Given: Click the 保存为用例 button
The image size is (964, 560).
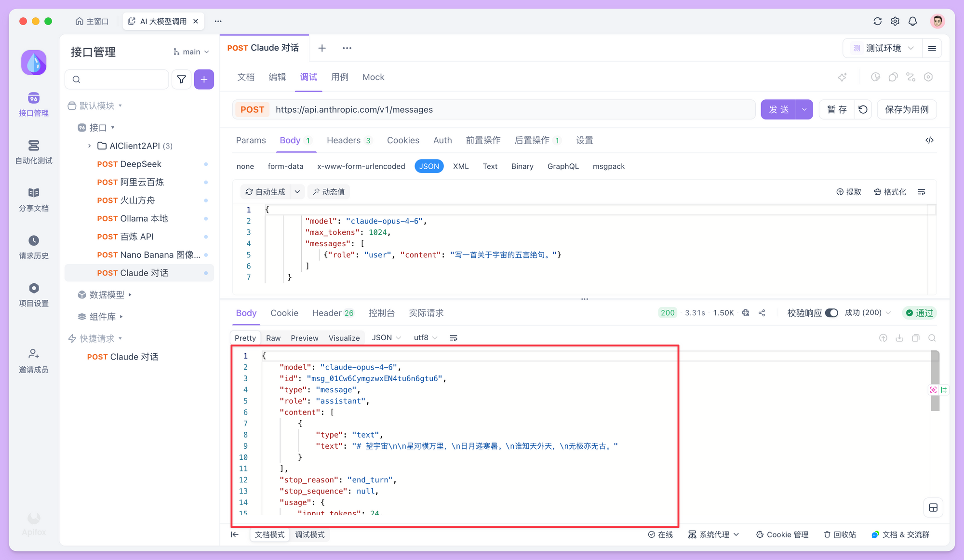Looking at the screenshot, I should [x=906, y=109].
